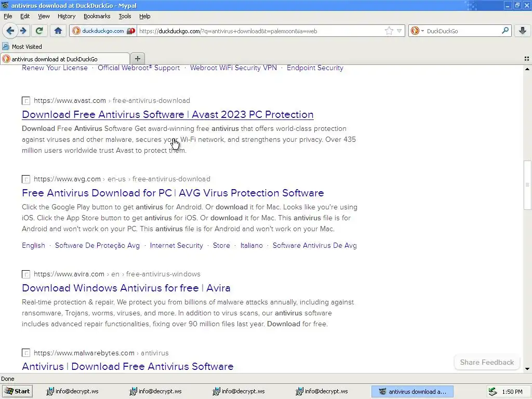This screenshot has width=532, height=399.
Task: Follow the Webroot WiFi Security VPN link
Action: coord(233,68)
